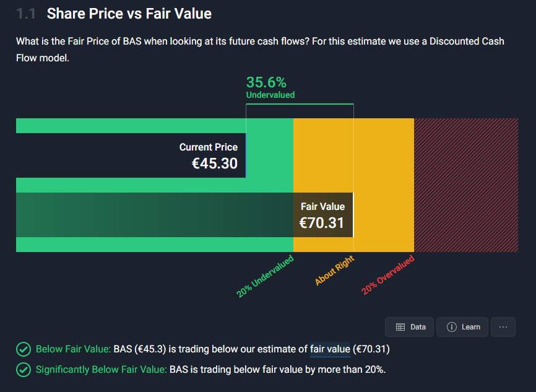
Task: Click the checkmark beside Significantly Below Fair Value
Action: point(24,370)
